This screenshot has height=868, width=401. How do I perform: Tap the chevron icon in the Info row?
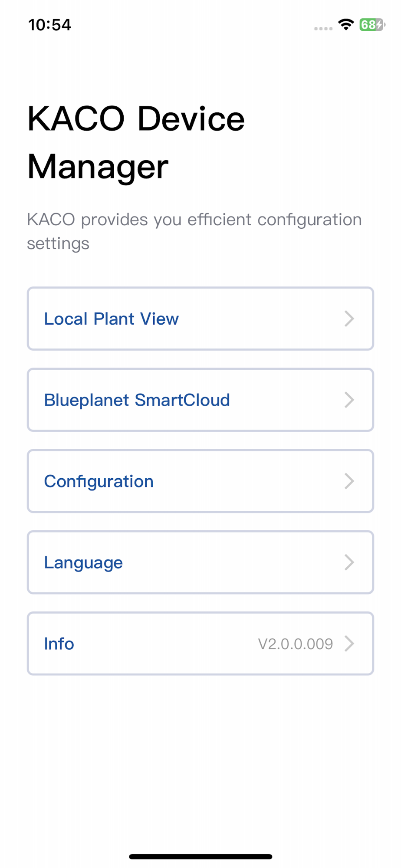click(349, 644)
